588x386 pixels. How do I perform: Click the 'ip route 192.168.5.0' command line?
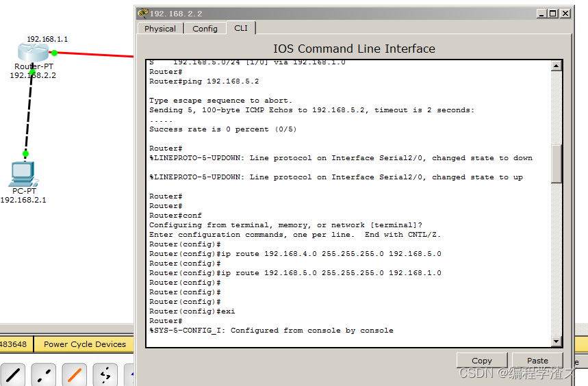(295, 273)
